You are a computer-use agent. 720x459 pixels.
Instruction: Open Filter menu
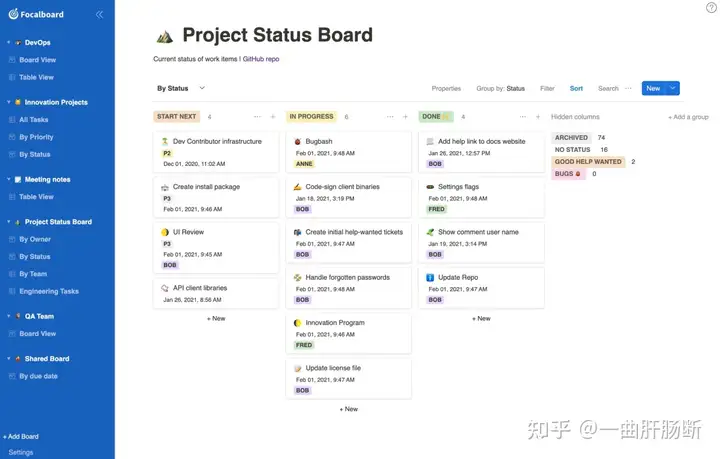(x=547, y=88)
